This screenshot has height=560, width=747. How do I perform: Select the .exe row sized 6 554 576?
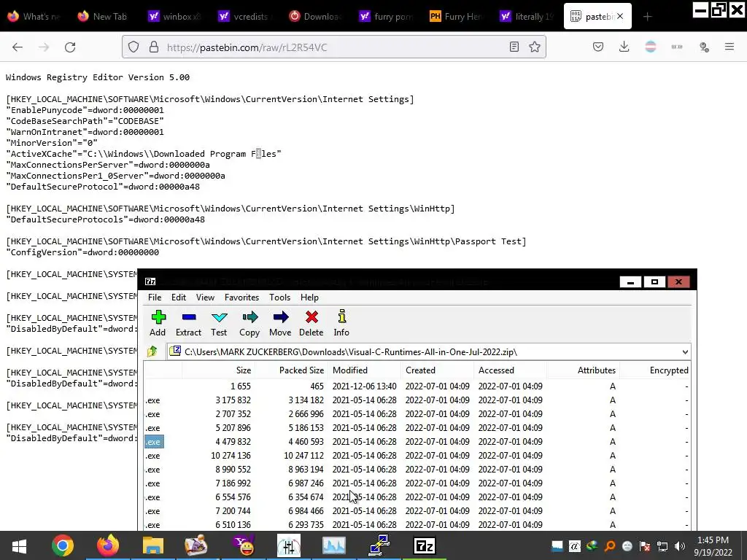(417, 497)
